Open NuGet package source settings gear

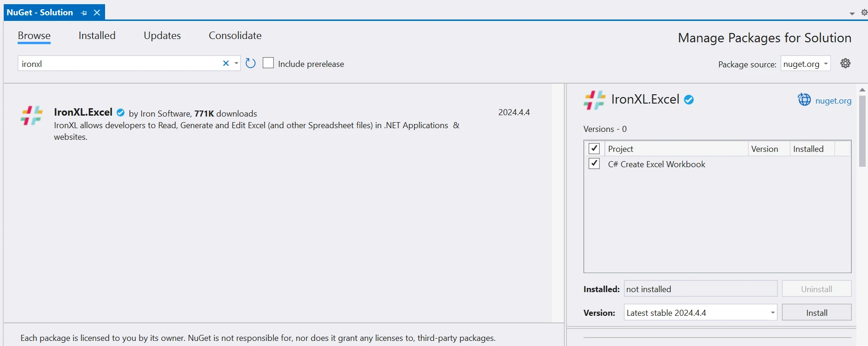click(845, 64)
